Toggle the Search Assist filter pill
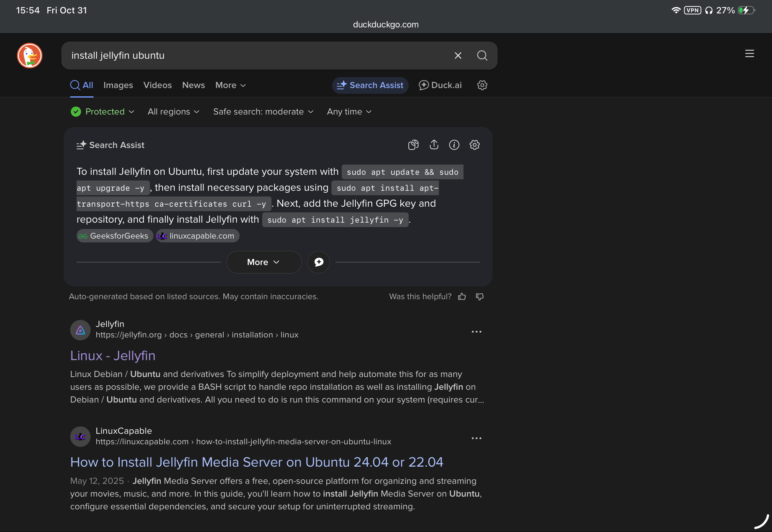The height and width of the screenshot is (532, 772). pos(370,85)
